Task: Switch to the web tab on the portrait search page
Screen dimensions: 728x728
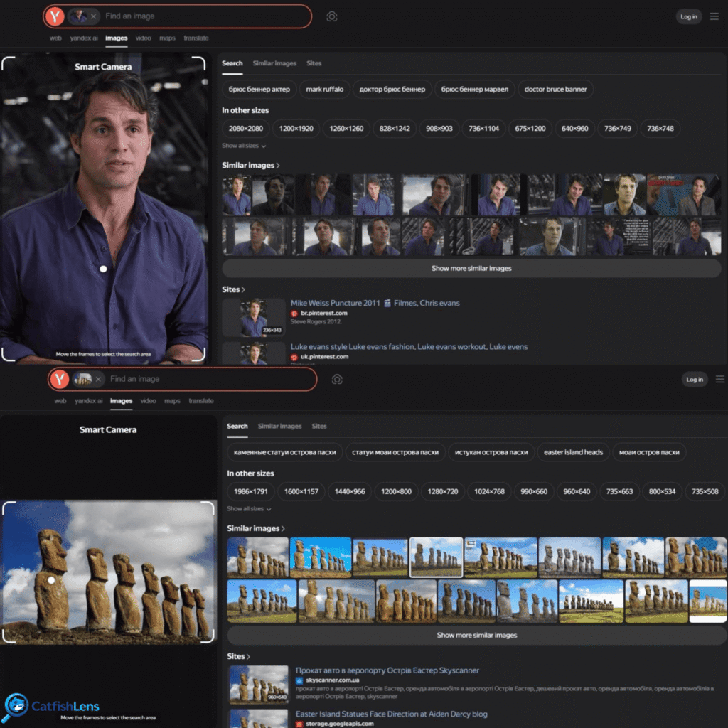Action: pyautogui.click(x=55, y=38)
